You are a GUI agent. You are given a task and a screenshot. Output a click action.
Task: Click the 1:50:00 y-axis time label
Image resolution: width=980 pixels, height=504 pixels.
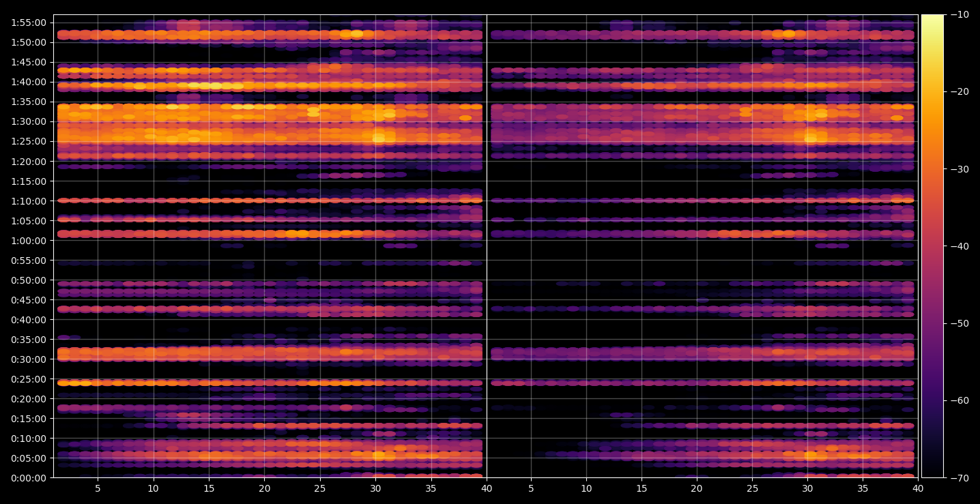click(x=29, y=42)
